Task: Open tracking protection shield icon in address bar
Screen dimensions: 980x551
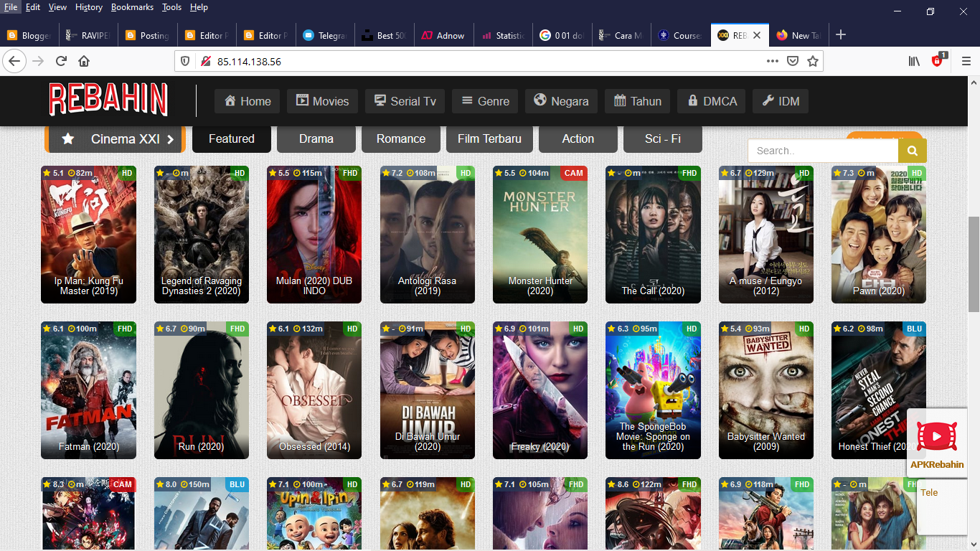Action: coord(185,62)
